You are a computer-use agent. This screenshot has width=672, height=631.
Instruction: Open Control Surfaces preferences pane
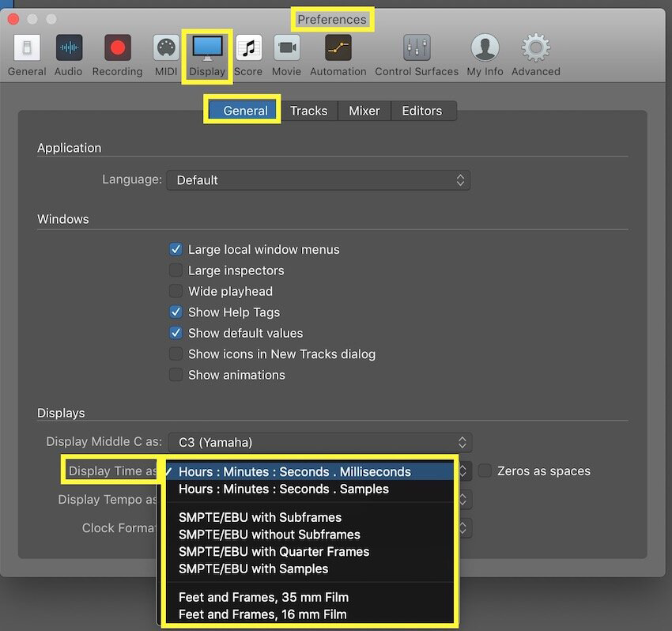click(417, 55)
